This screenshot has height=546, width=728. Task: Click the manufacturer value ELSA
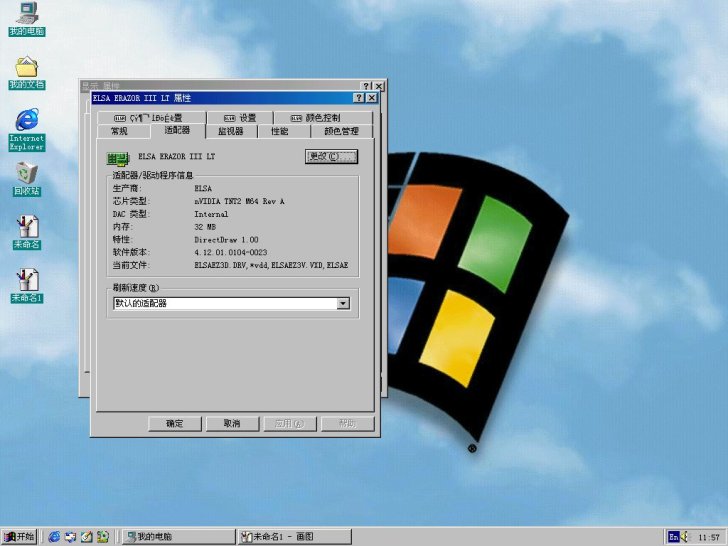pos(203,188)
